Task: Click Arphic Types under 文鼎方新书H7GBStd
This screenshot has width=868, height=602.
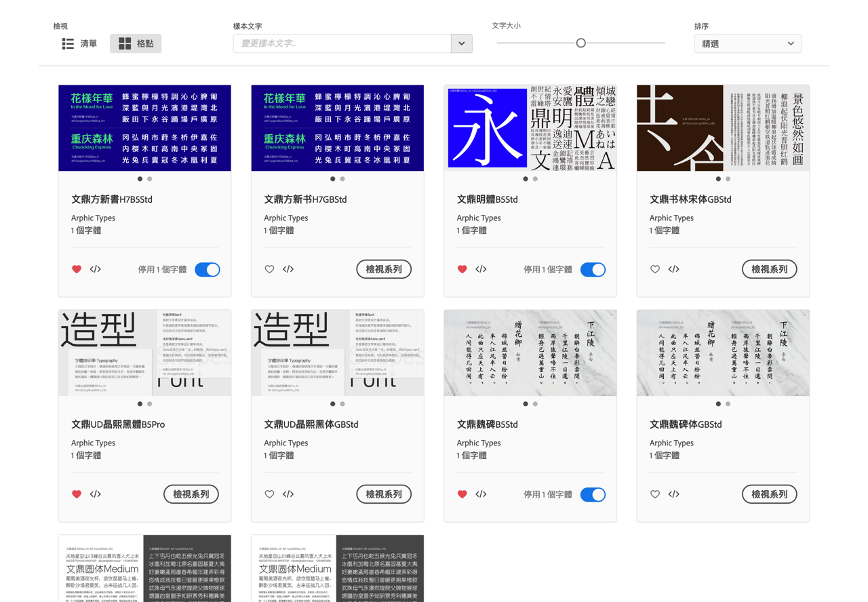Action: point(285,218)
